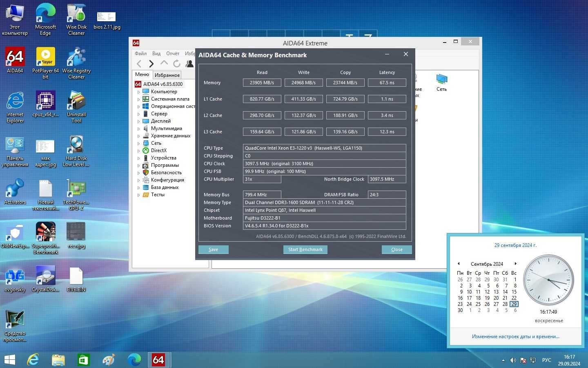The image size is (588, 368).
Task: Open the EIVB.BIN file on the desktop
Action: pyautogui.click(x=76, y=279)
